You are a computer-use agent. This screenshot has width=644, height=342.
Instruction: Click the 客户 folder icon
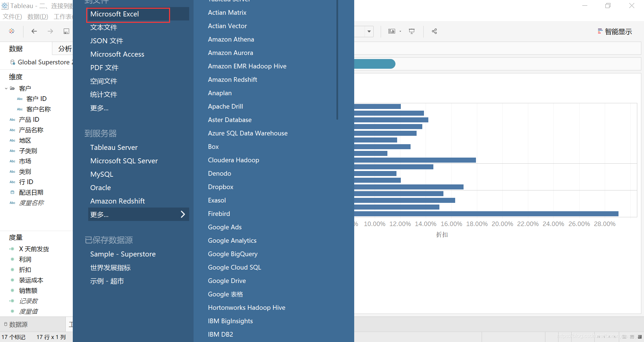[12, 89]
